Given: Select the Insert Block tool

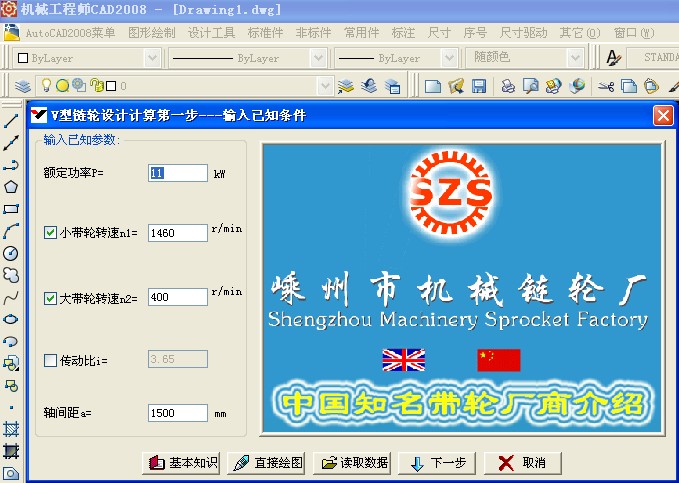Looking at the screenshot, I should 11,363.
